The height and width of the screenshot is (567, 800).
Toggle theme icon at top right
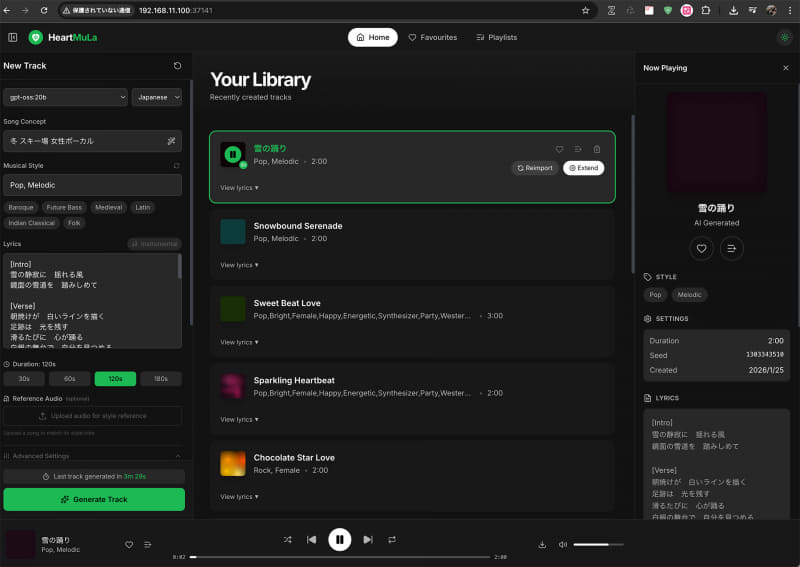785,37
